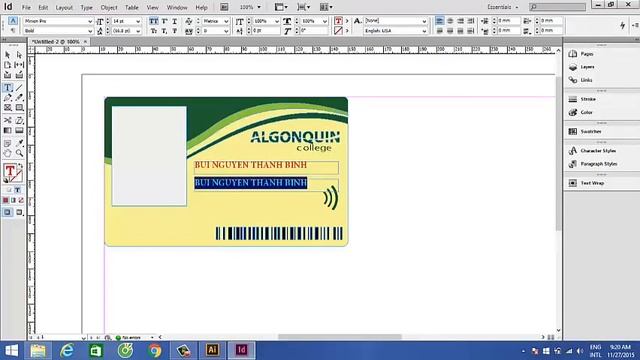
Task: Select the Rectangle Frame tool
Action: (x=7, y=108)
